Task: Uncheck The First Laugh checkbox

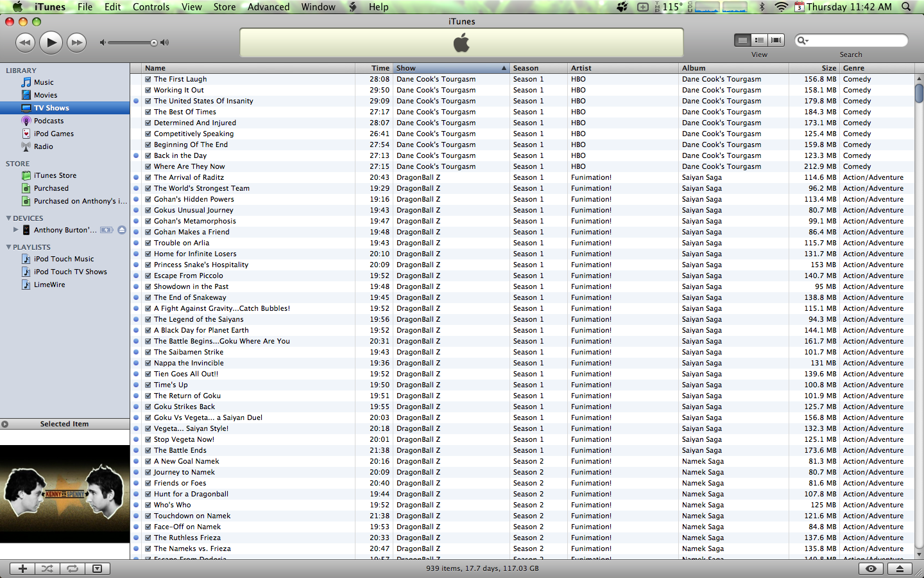Action: pos(148,80)
